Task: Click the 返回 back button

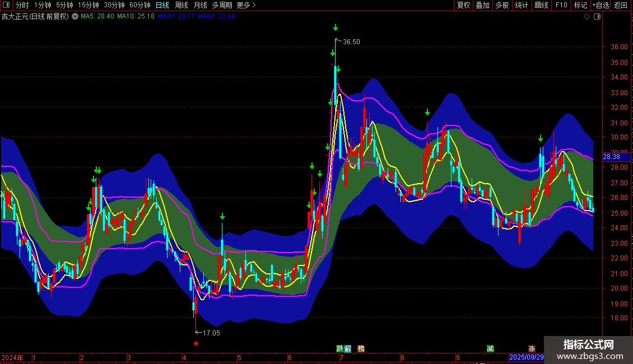Action: pyautogui.click(x=621, y=5)
